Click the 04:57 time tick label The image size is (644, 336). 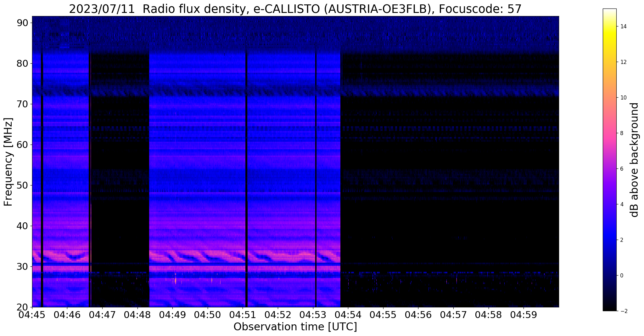coord(453,314)
